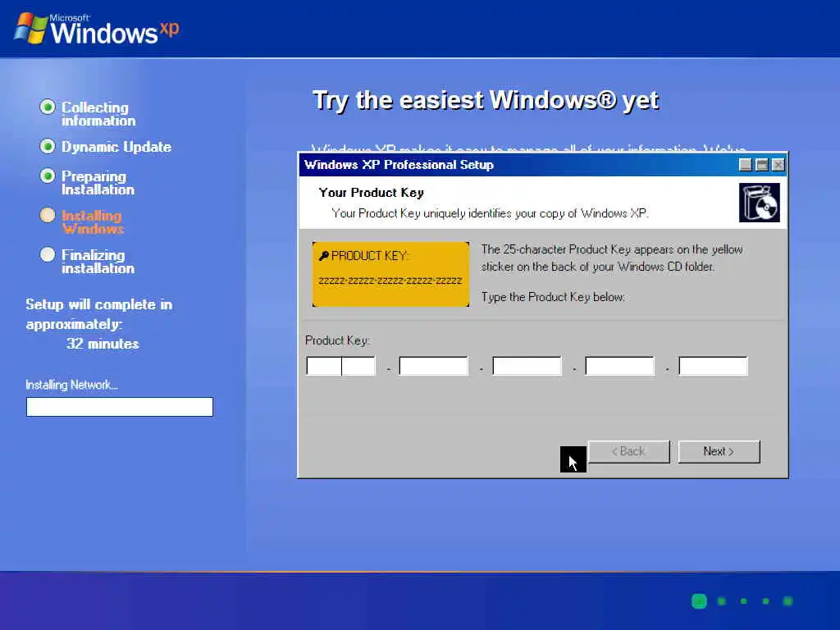This screenshot has height=630, width=840.
Task: Click the Next button
Action: (x=719, y=452)
